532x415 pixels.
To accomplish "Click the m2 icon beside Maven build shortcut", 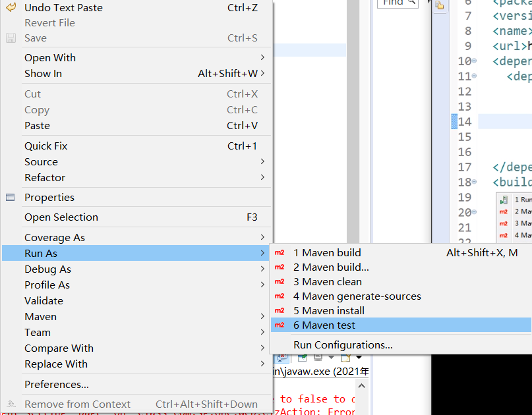I will pos(280,252).
